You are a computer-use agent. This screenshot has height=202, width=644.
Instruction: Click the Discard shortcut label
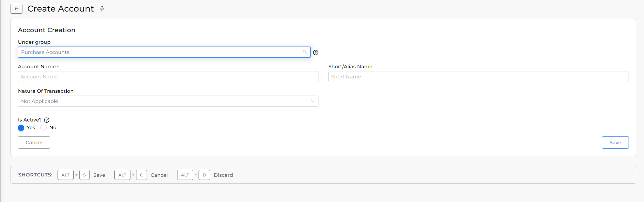coord(223,175)
